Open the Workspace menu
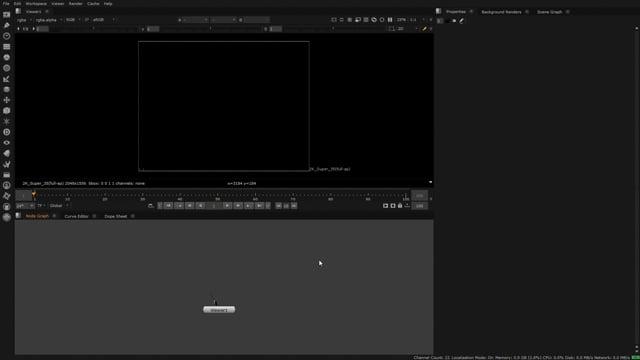Screen dimensions: 640x360 [36, 4]
